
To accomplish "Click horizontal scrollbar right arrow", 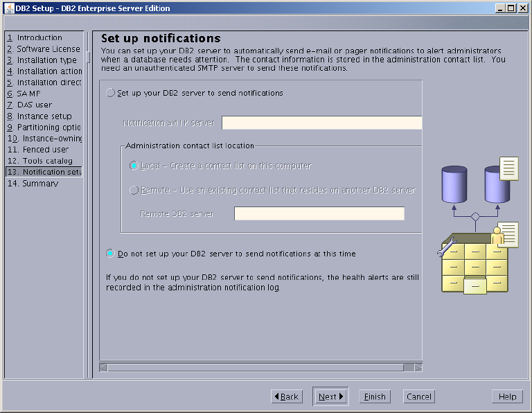I will [418, 367].
